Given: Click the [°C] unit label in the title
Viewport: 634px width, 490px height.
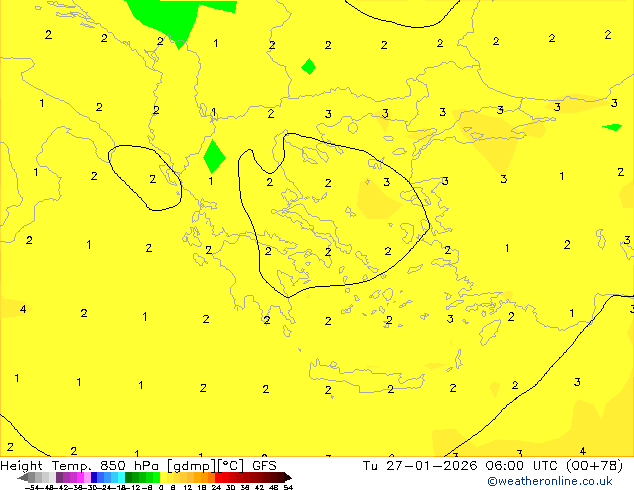Looking at the screenshot, I should [229, 466].
